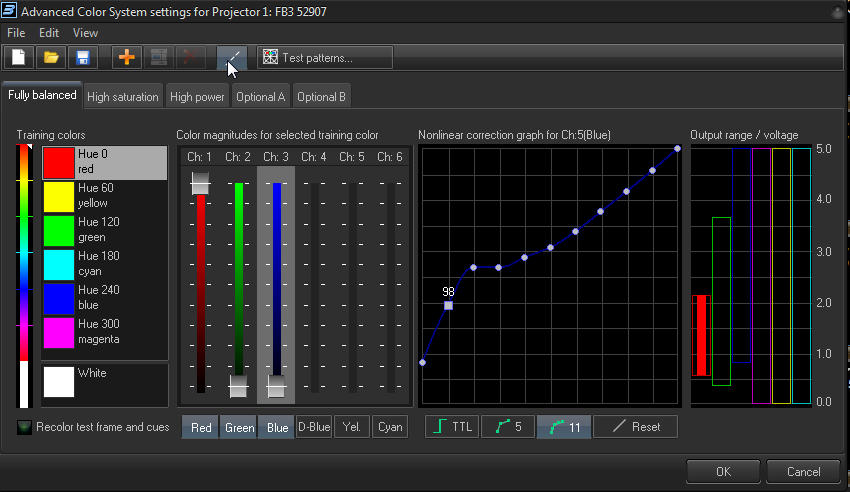Image resolution: width=850 pixels, height=492 pixels.
Task: Select the 11-point curve preset
Action: pos(563,427)
